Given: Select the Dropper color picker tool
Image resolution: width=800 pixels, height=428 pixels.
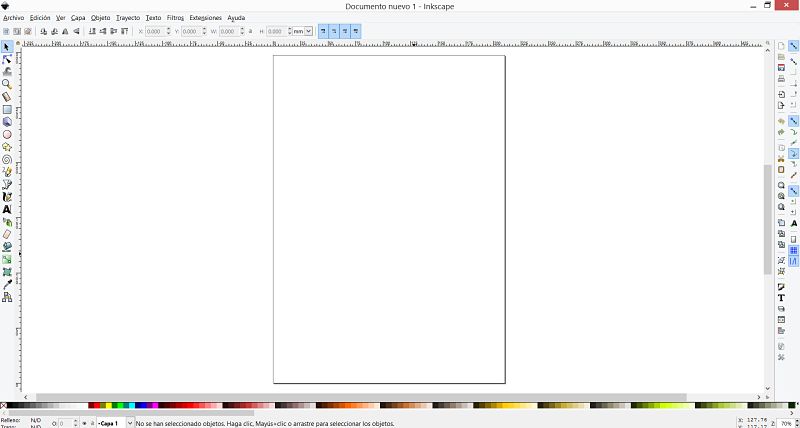Looking at the screenshot, I should pos(7,284).
